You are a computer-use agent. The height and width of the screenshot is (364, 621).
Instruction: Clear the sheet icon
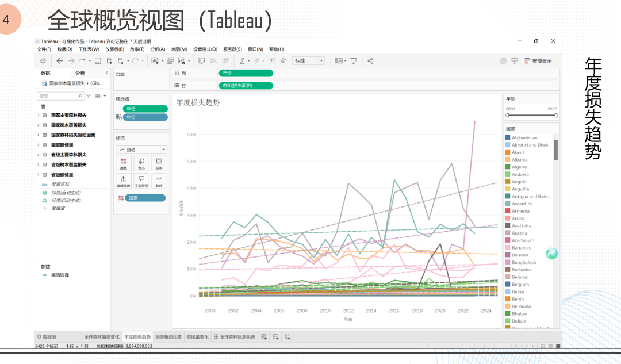pyautogui.click(x=182, y=60)
